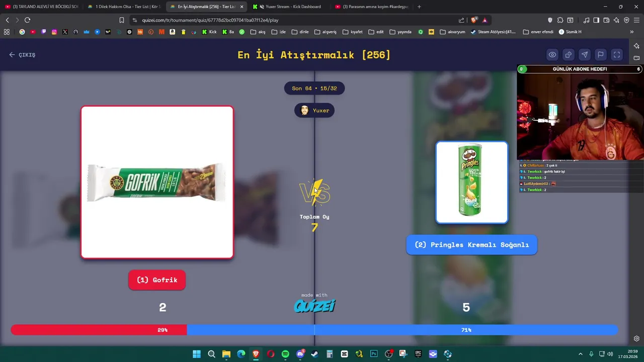Select the Gofrik product image card
Image resolution: width=644 pixels, height=362 pixels.
157,182
